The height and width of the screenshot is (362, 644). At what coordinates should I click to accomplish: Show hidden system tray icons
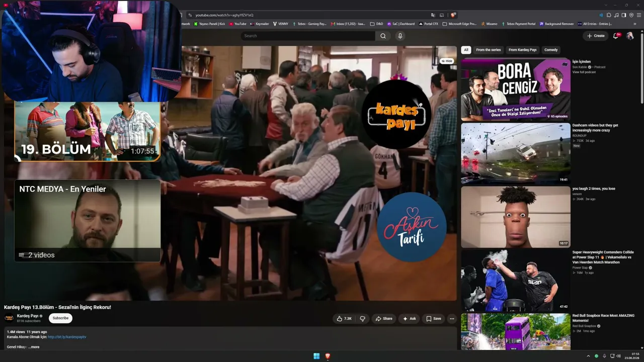point(588,356)
